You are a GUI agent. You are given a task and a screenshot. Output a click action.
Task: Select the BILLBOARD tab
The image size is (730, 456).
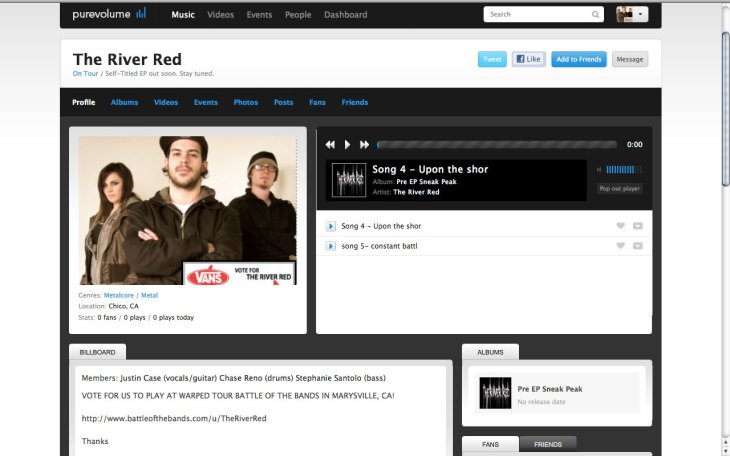(x=97, y=352)
